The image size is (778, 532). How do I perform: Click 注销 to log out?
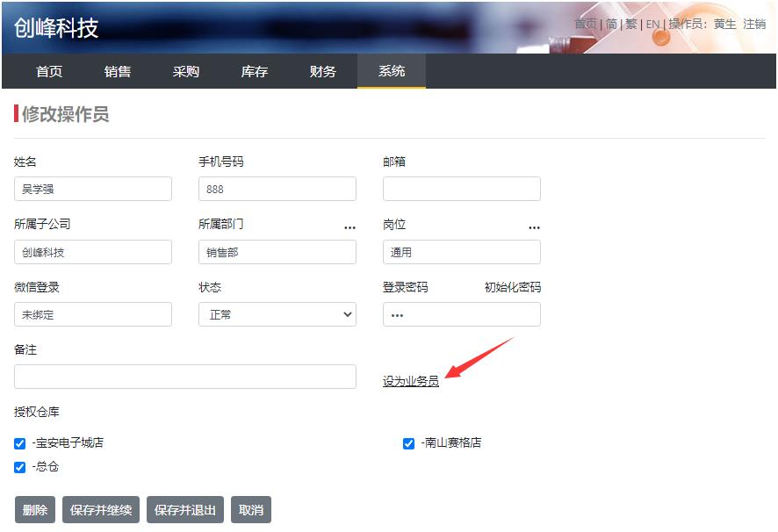tap(754, 24)
